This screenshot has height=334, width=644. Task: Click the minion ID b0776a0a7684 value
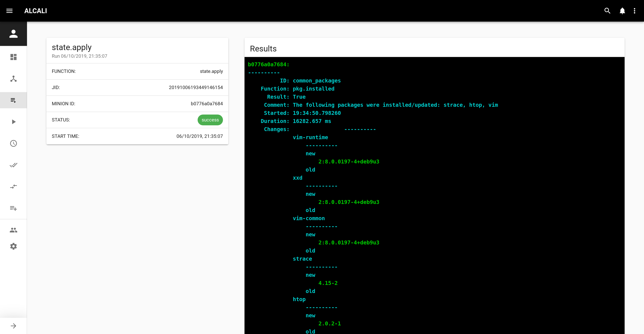(207, 104)
